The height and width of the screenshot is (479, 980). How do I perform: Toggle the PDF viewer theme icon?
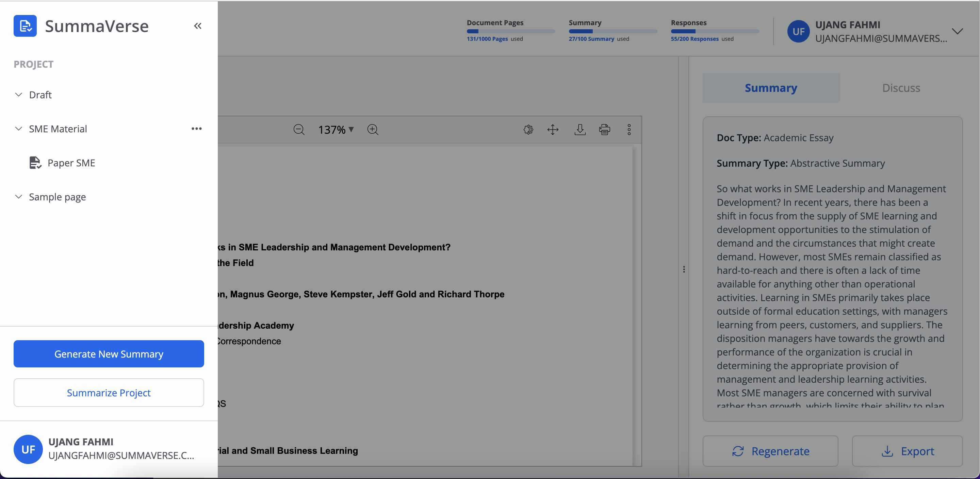(528, 130)
